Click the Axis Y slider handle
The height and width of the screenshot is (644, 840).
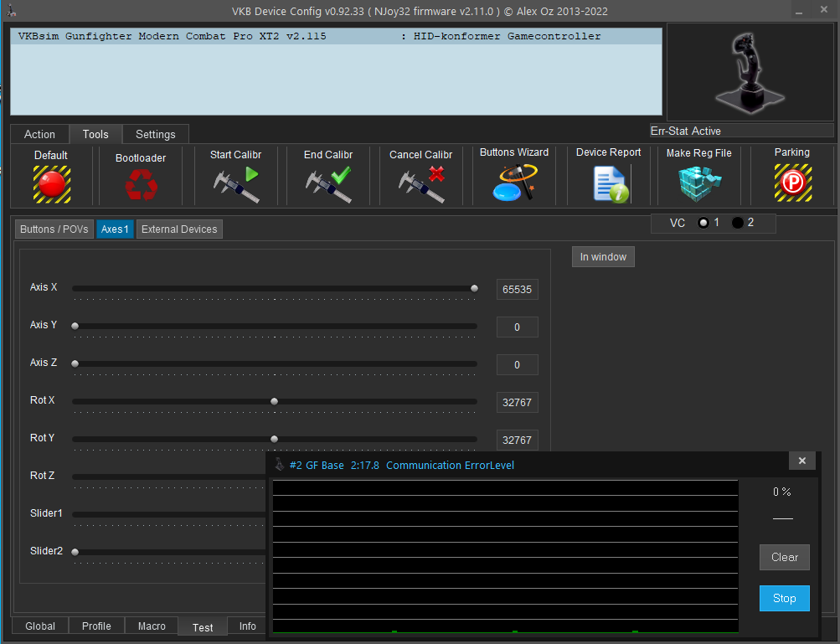(x=75, y=326)
